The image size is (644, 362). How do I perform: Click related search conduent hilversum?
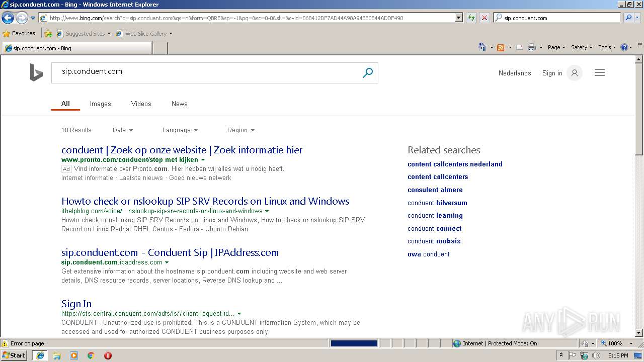pos(437,203)
